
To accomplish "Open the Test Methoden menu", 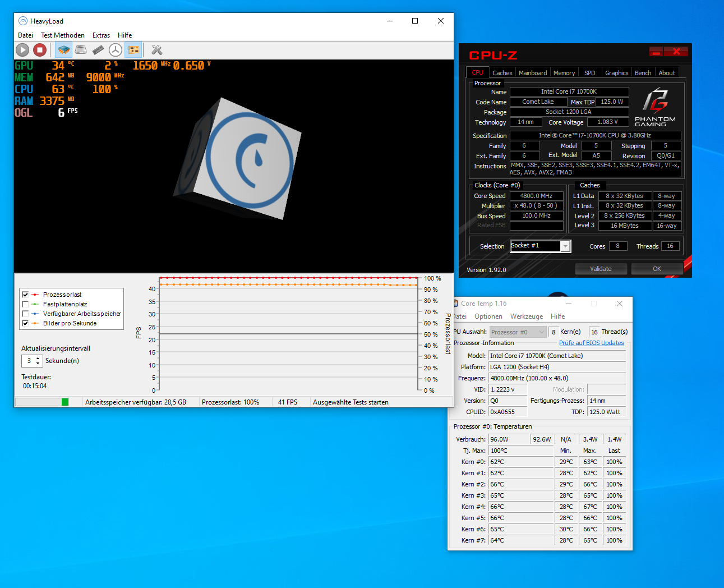I will coord(63,35).
